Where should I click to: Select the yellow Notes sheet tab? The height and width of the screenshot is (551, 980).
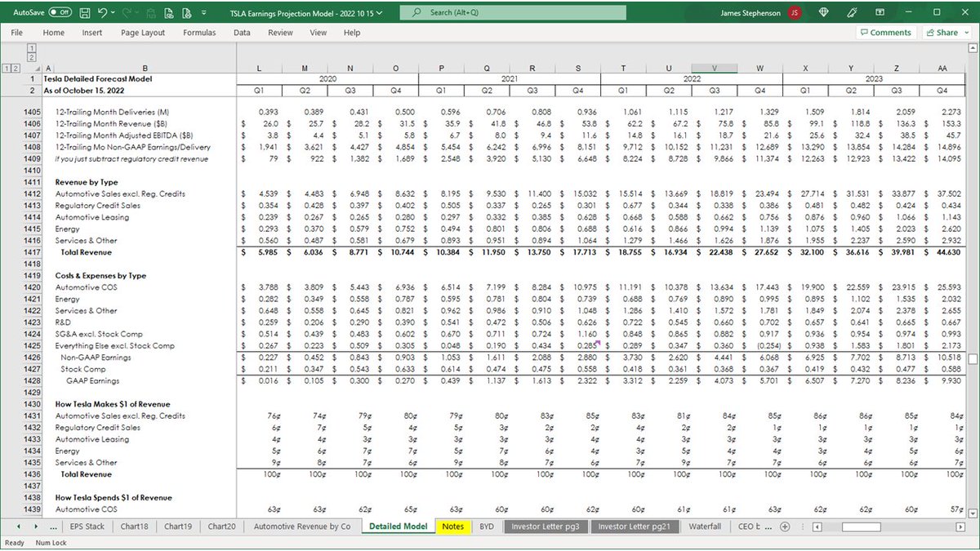(x=452, y=527)
